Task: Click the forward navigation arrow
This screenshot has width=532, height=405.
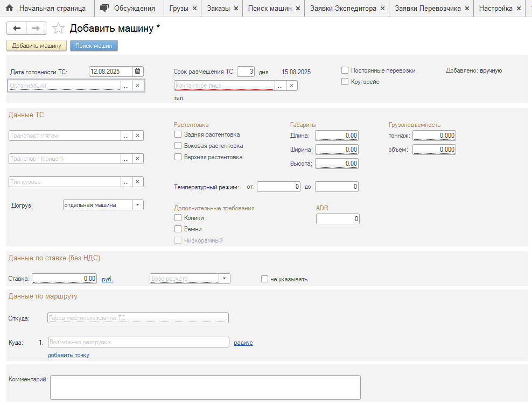Action: 36,29
